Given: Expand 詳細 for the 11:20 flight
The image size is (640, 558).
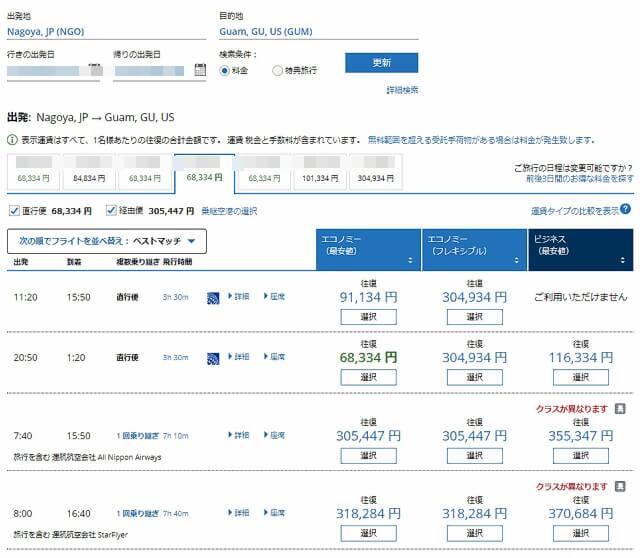Looking at the screenshot, I should point(240,298).
